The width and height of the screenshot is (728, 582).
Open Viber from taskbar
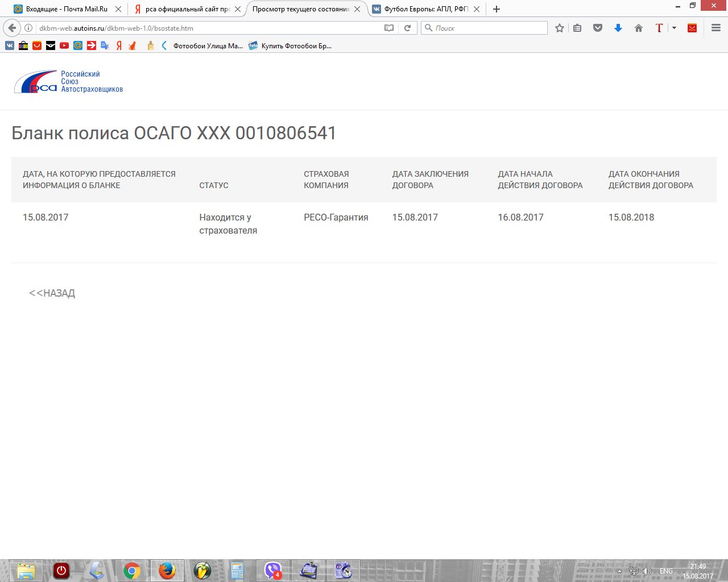273,571
